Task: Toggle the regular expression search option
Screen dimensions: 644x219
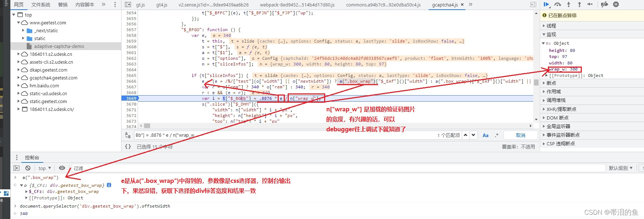Action: point(496,135)
